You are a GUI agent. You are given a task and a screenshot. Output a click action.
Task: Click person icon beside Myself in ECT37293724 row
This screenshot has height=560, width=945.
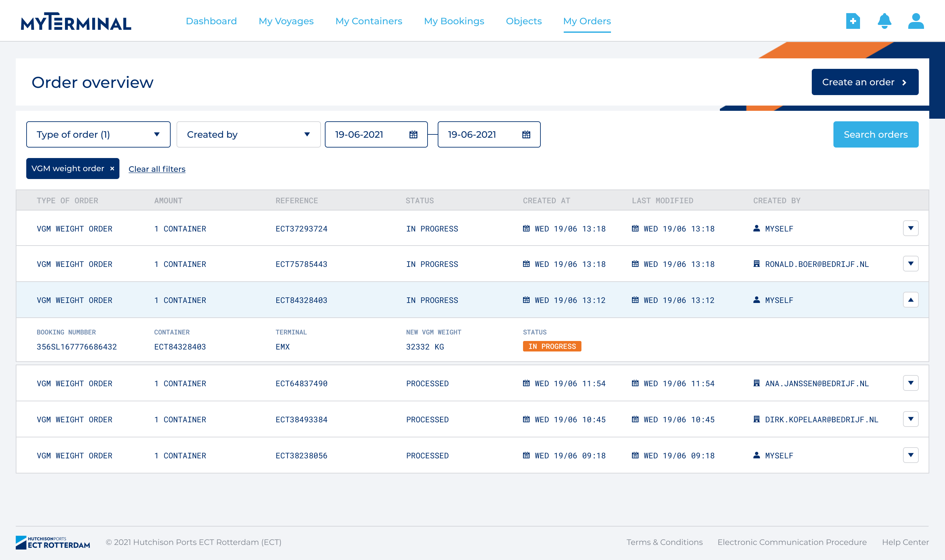756,228
